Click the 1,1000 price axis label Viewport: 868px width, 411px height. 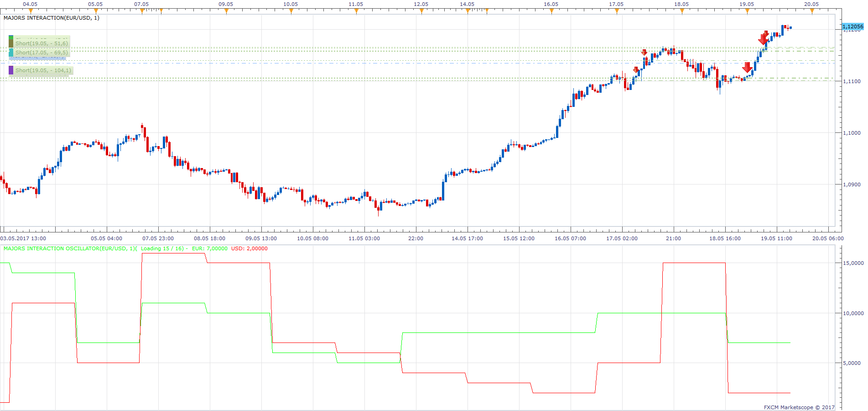click(x=852, y=133)
